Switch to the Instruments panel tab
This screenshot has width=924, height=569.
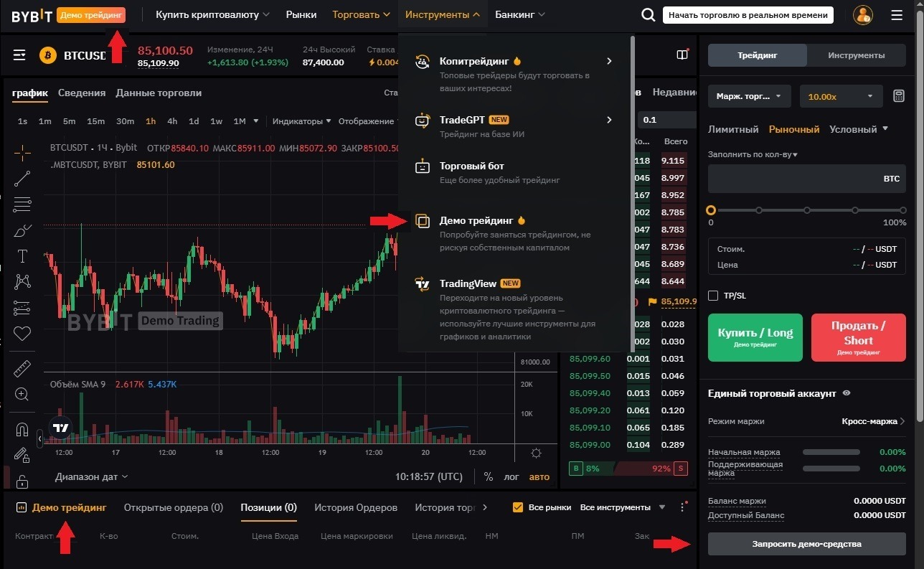tap(856, 55)
